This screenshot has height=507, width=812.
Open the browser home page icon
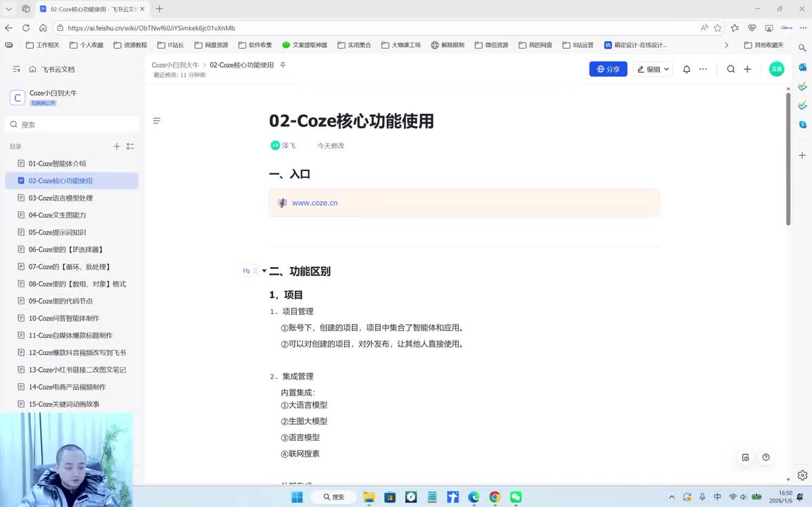click(43, 28)
